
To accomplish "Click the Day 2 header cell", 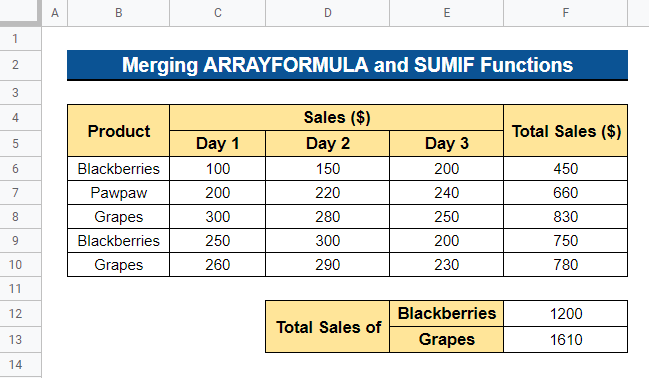I will [327, 144].
